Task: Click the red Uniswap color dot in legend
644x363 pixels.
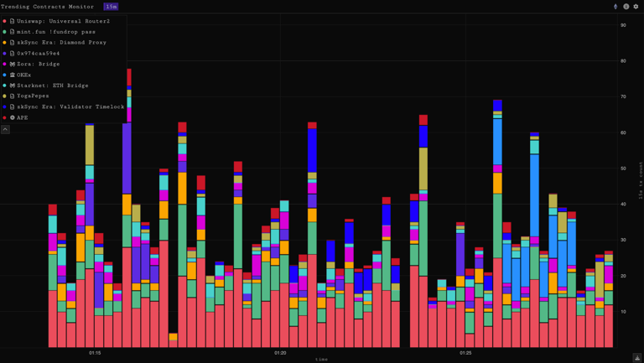Action: click(4, 21)
